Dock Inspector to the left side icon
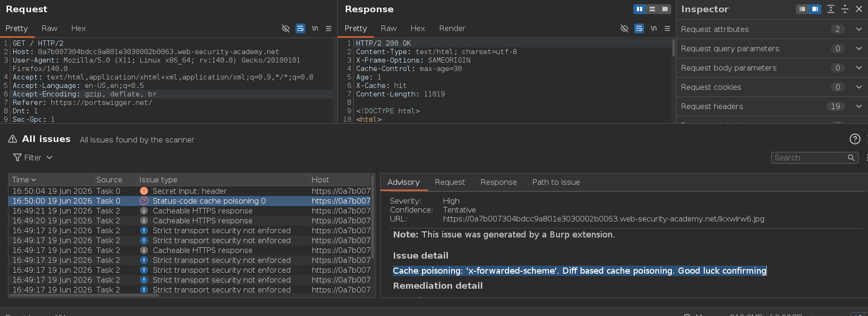The image size is (868, 316). pos(803,9)
